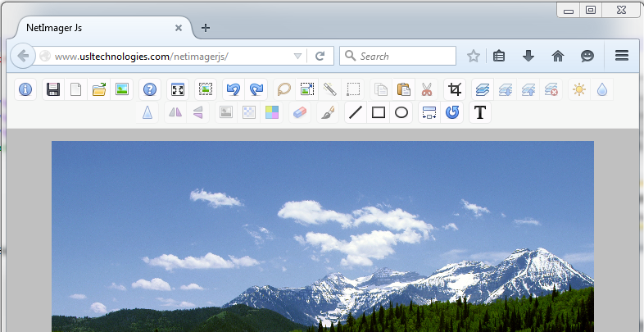This screenshot has height=332, width=644.
Task: Click the paste clipboard icon
Action: [404, 89]
